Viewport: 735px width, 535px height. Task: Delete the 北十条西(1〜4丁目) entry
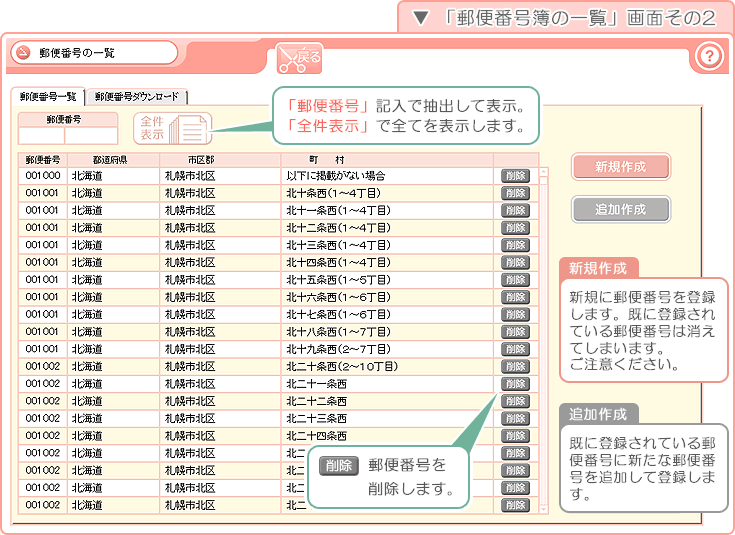515,193
